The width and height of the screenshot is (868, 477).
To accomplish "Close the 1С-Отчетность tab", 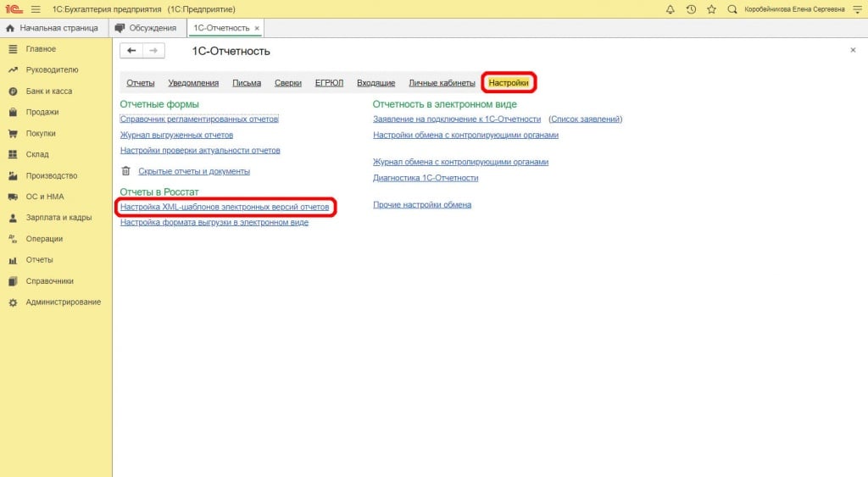I will (x=257, y=28).
